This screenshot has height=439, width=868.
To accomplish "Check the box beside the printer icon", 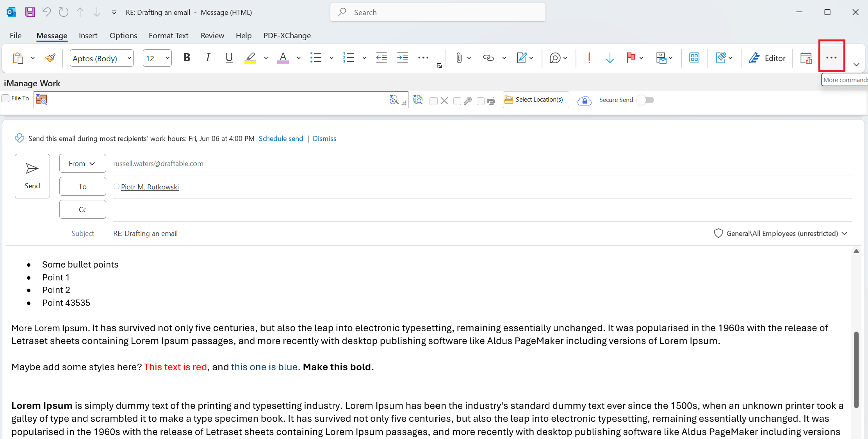I will pyautogui.click(x=481, y=101).
